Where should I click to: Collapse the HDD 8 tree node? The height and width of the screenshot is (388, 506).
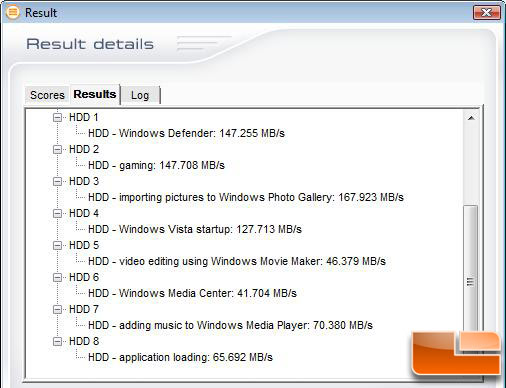click(x=58, y=341)
